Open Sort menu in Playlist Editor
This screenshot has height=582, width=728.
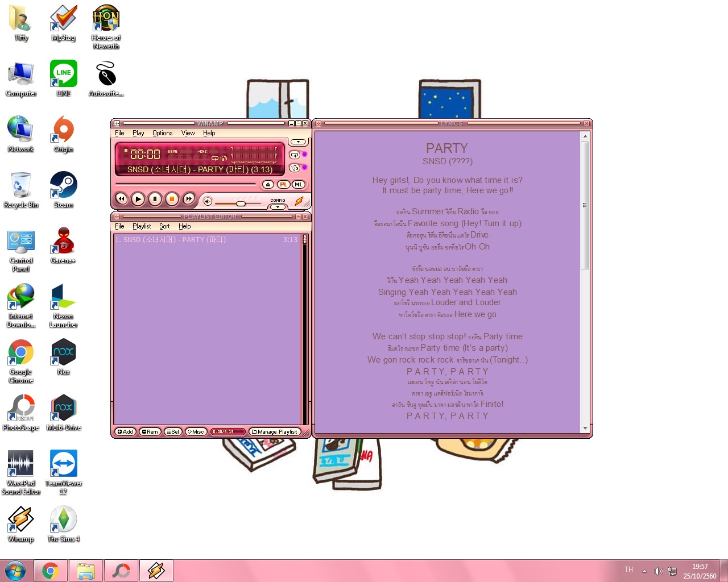coord(164,226)
